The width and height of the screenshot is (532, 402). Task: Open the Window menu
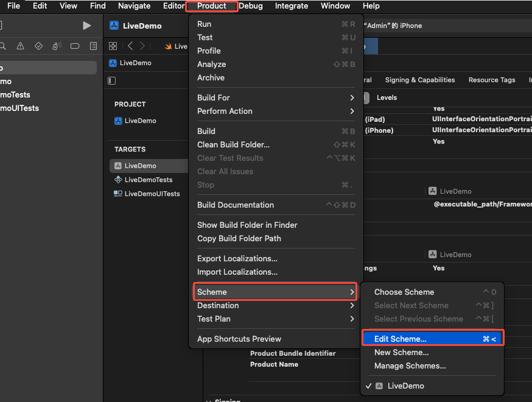coord(335,5)
